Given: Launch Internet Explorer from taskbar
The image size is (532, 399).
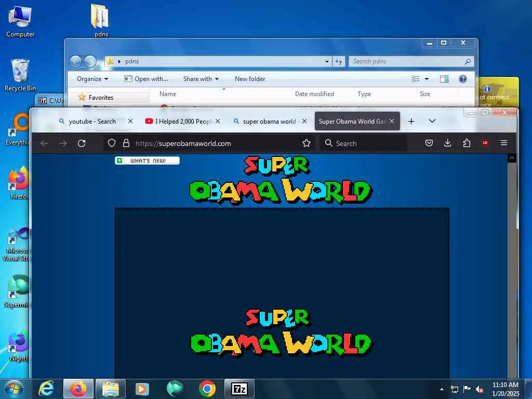Looking at the screenshot, I should pyautogui.click(x=46, y=389).
